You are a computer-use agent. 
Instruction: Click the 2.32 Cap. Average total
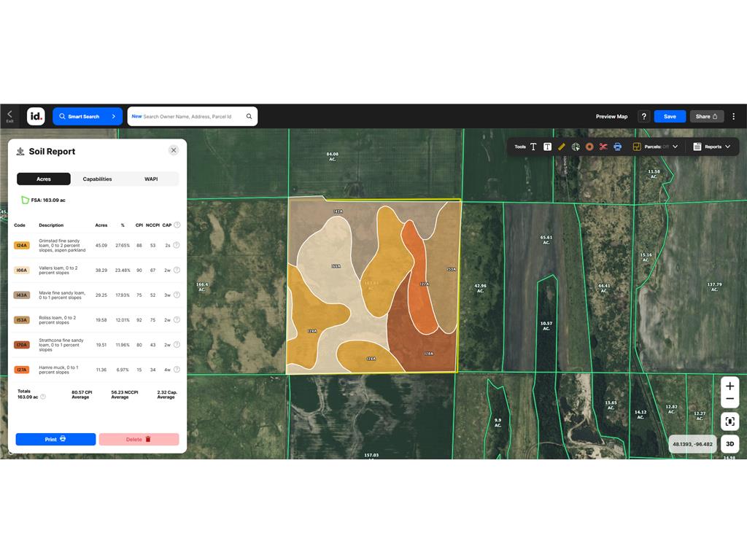pos(167,394)
